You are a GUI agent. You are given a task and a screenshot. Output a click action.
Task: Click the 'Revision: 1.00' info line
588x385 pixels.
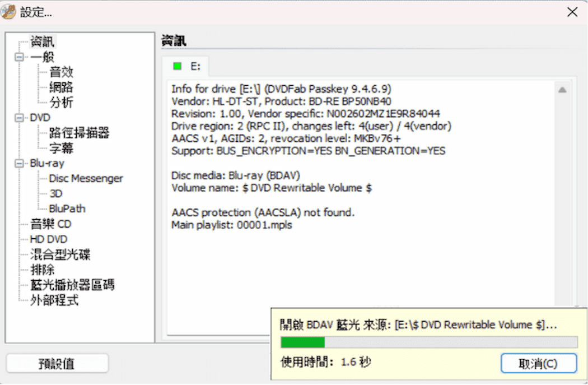click(x=306, y=114)
